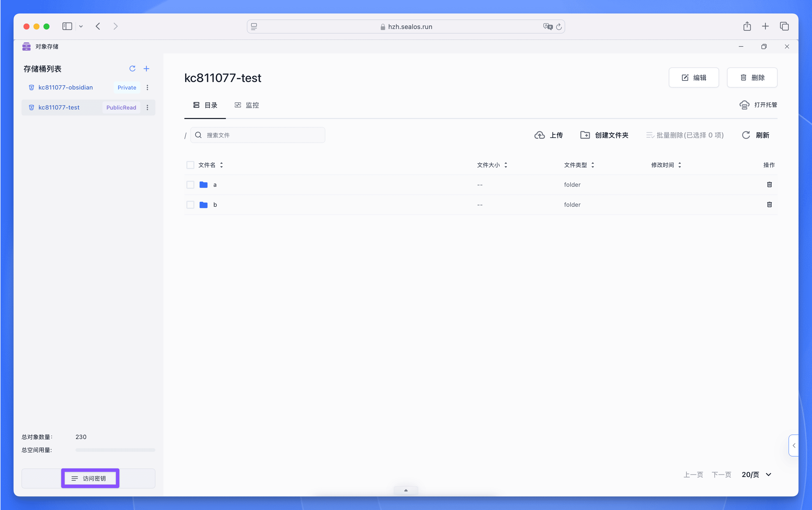Image resolution: width=812 pixels, height=510 pixels.
Task: Click the root path slash breadcrumb
Action: click(185, 135)
